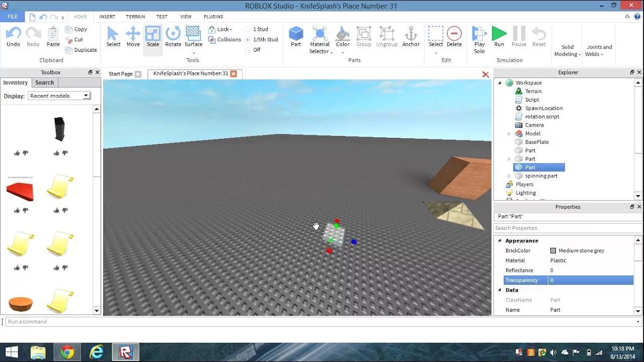The width and height of the screenshot is (644, 362).
Task: Click the Paste clipboard icon
Action: click(x=53, y=34)
